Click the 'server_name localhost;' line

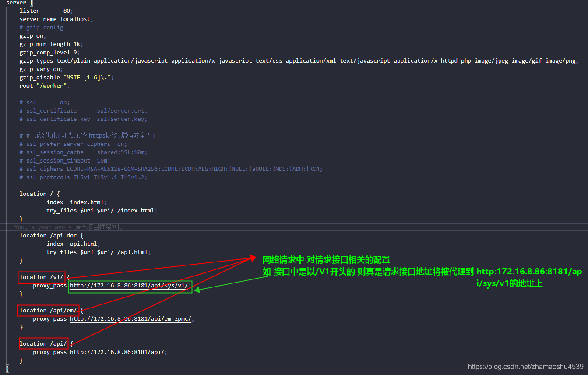[x=56, y=19]
